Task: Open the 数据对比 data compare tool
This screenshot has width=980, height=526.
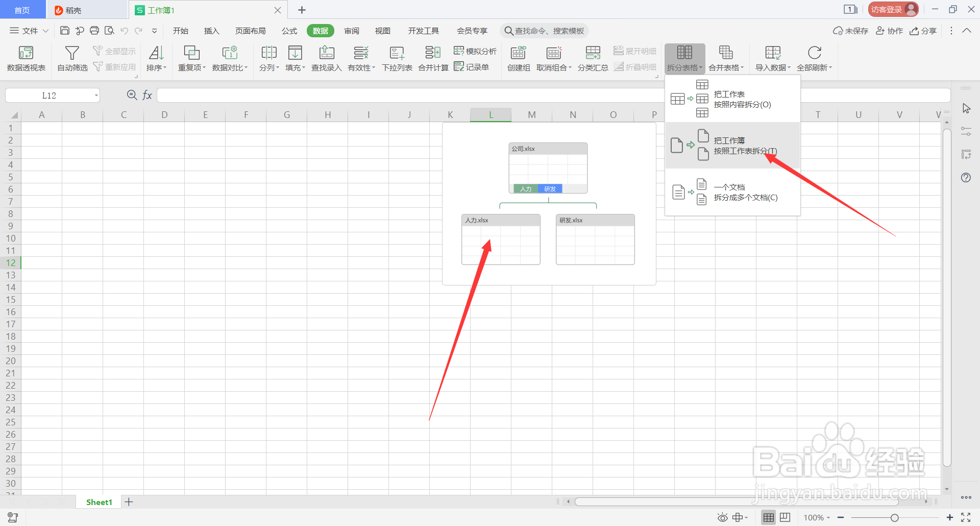Action: 230,59
